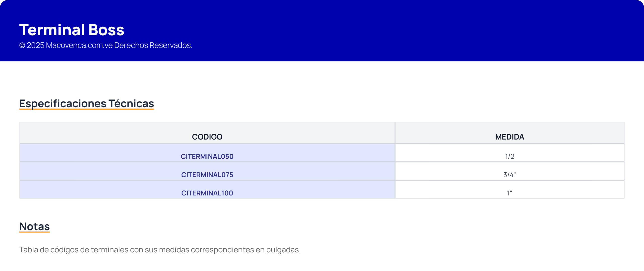Select the "Especificaciones Técnicas" section heading
The width and height of the screenshot is (644, 271).
[x=87, y=104]
